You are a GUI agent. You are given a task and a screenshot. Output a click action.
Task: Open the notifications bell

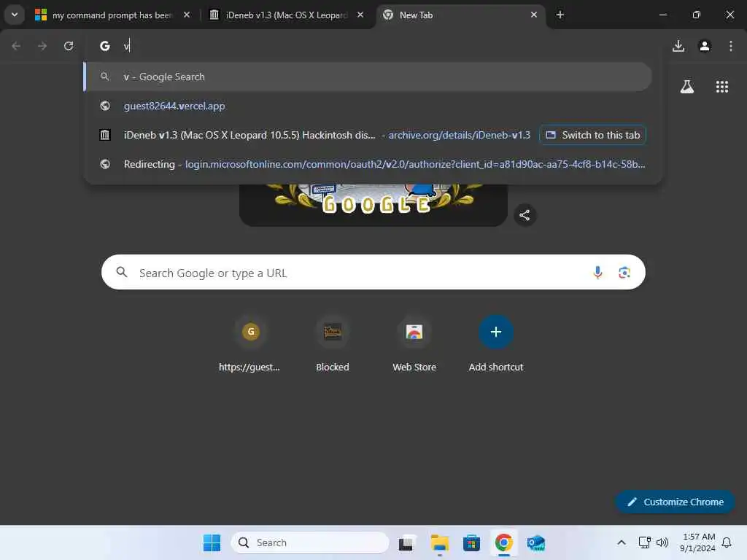727,542
